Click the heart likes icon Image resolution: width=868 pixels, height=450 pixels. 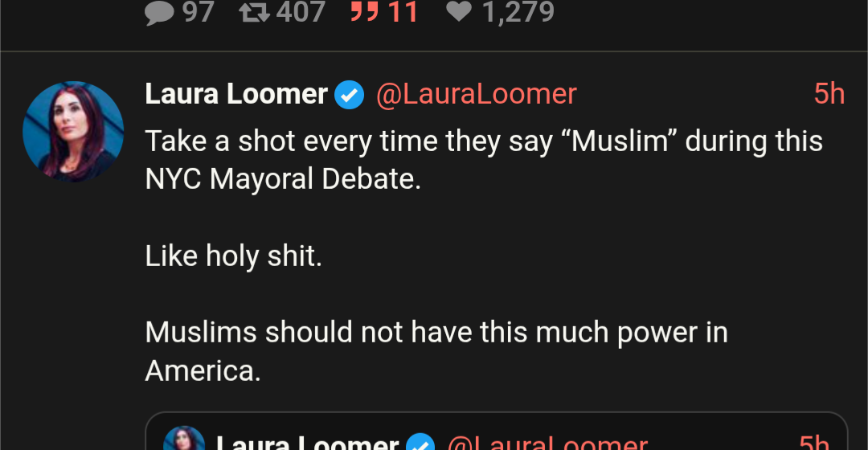459,11
